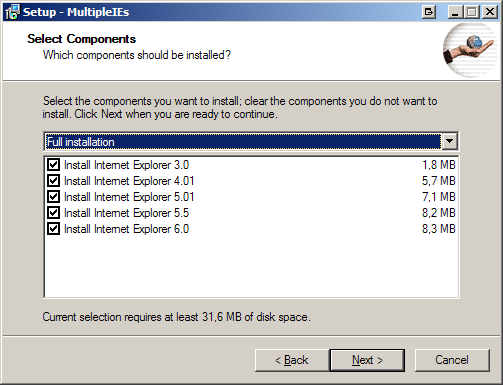Select the 8,2 MB size text
This screenshot has height=385, width=503.
439,213
